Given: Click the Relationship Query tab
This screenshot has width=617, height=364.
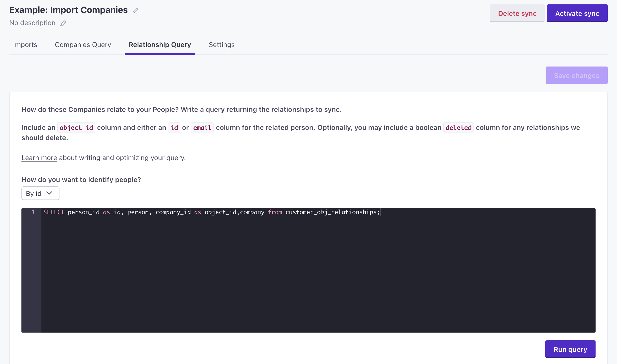Looking at the screenshot, I should tap(160, 45).
